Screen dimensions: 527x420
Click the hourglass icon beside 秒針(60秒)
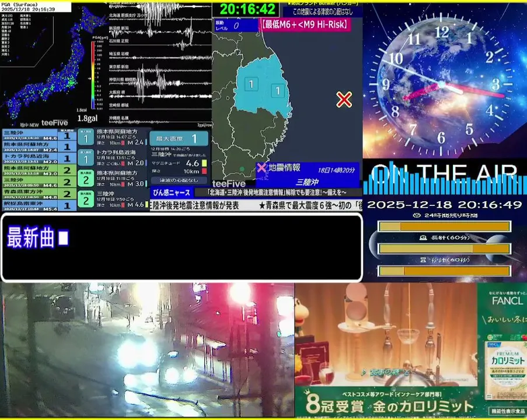pyautogui.click(x=423, y=260)
